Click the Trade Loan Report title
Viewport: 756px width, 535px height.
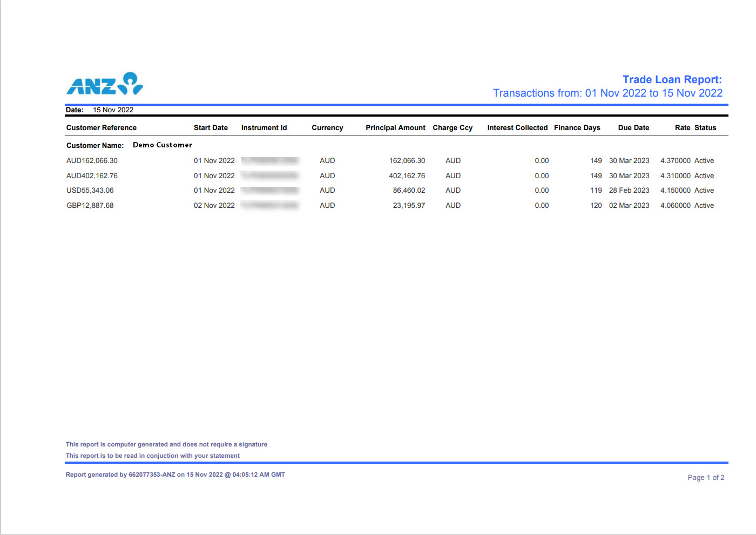(672, 79)
